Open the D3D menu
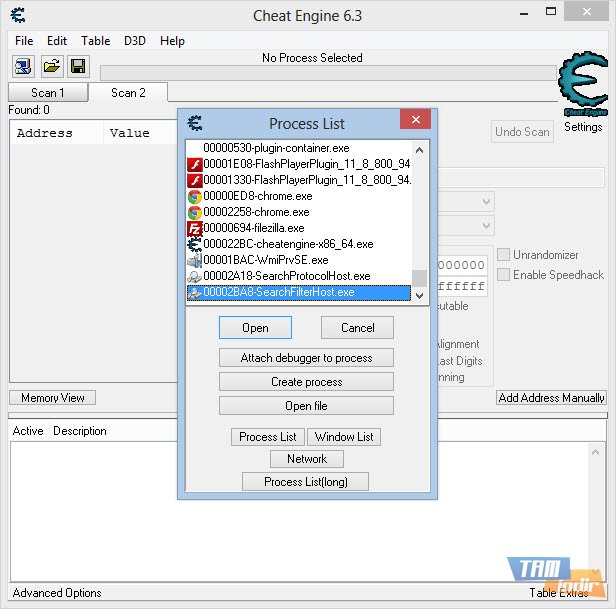The width and height of the screenshot is (616, 609). click(135, 41)
